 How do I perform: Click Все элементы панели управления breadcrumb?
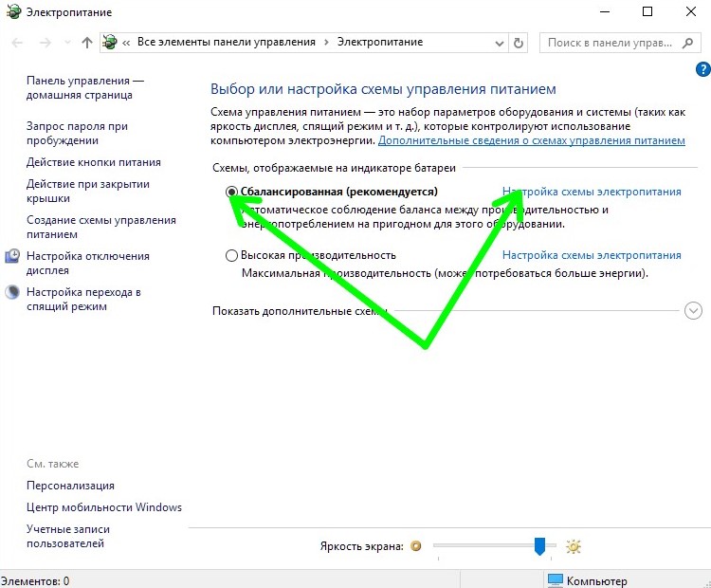click(x=227, y=42)
